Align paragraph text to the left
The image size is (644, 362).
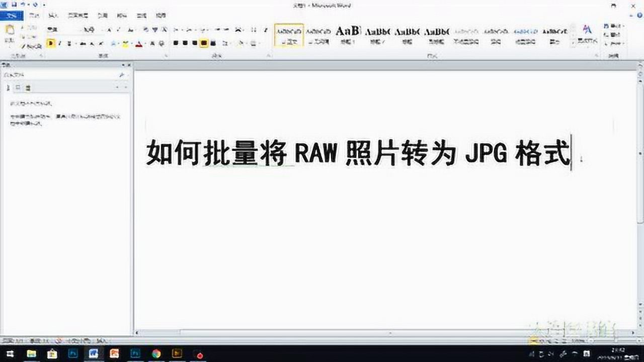click(176, 43)
